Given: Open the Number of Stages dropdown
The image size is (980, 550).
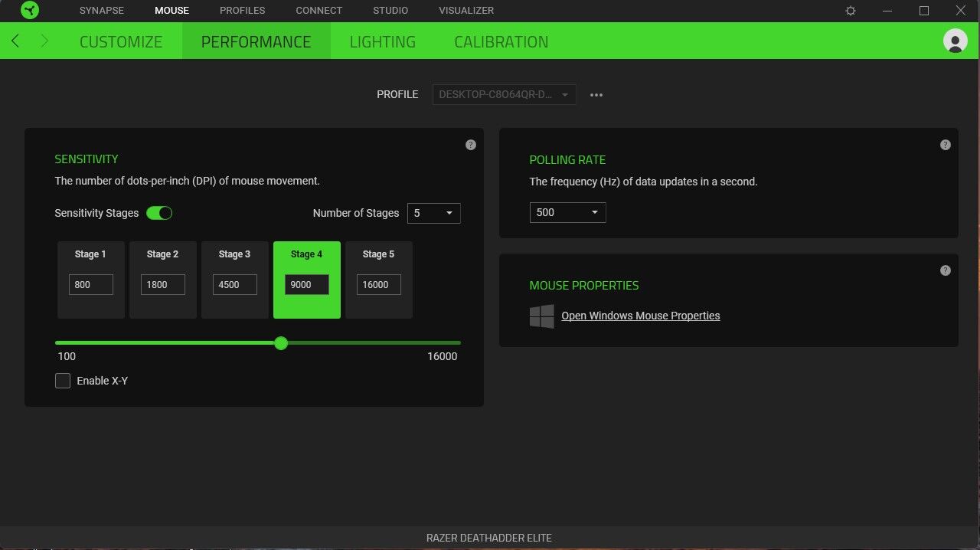Looking at the screenshot, I should (x=434, y=213).
